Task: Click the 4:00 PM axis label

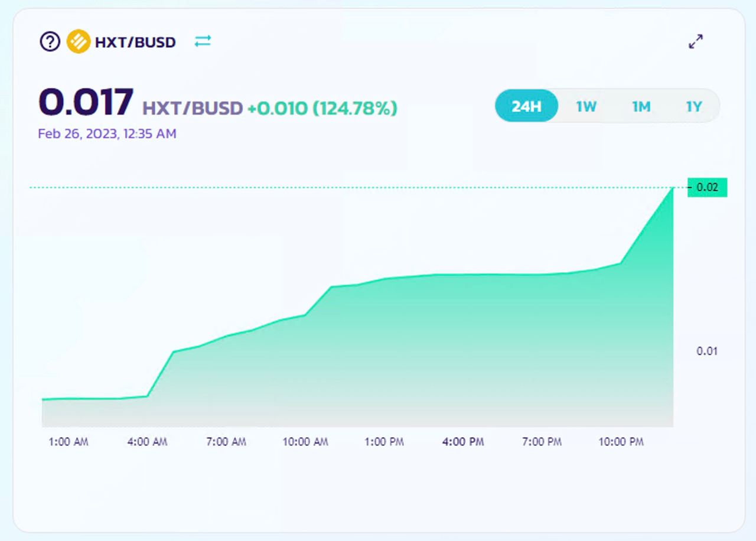Action: [x=463, y=442]
